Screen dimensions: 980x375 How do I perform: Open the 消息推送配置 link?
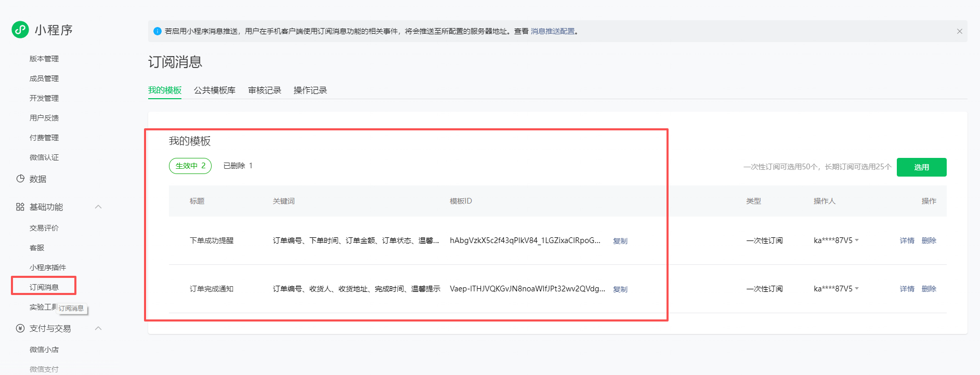(553, 31)
